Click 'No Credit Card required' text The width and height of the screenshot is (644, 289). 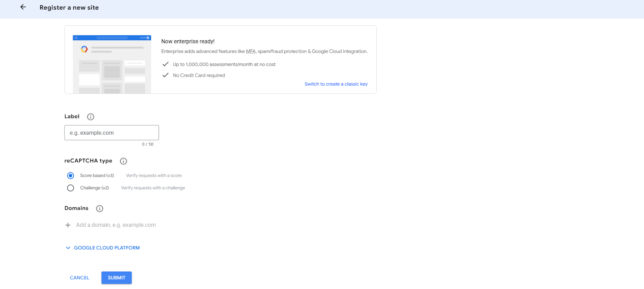pos(199,76)
